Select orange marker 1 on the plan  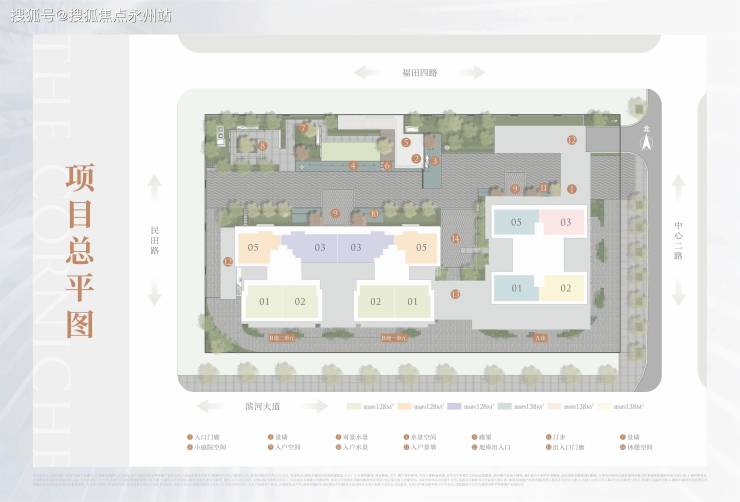(x=572, y=189)
